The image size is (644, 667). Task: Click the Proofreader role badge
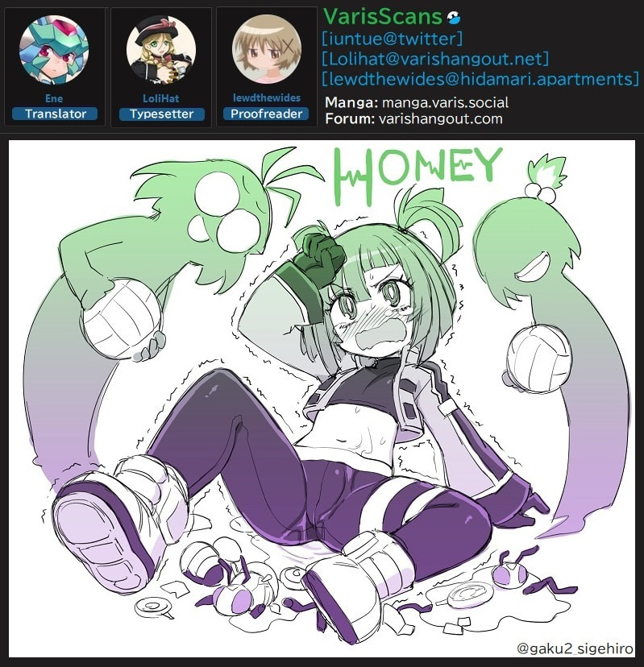tap(266, 114)
